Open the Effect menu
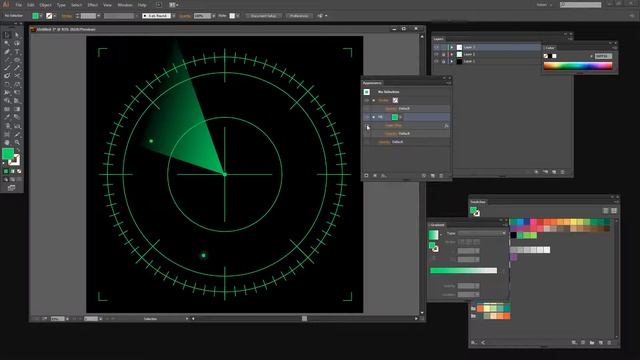This screenshot has height=360, width=640. [x=93, y=5]
